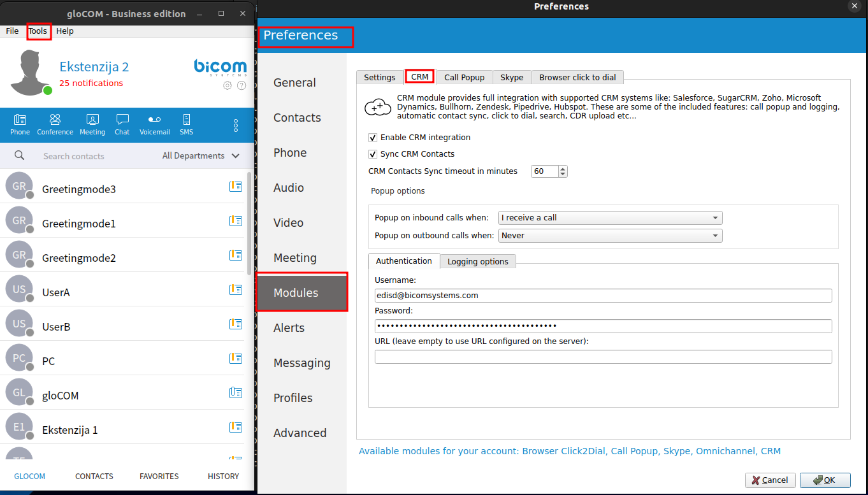The image size is (868, 495).
Task: Open Popup on inbound calls dropdown
Action: click(610, 218)
